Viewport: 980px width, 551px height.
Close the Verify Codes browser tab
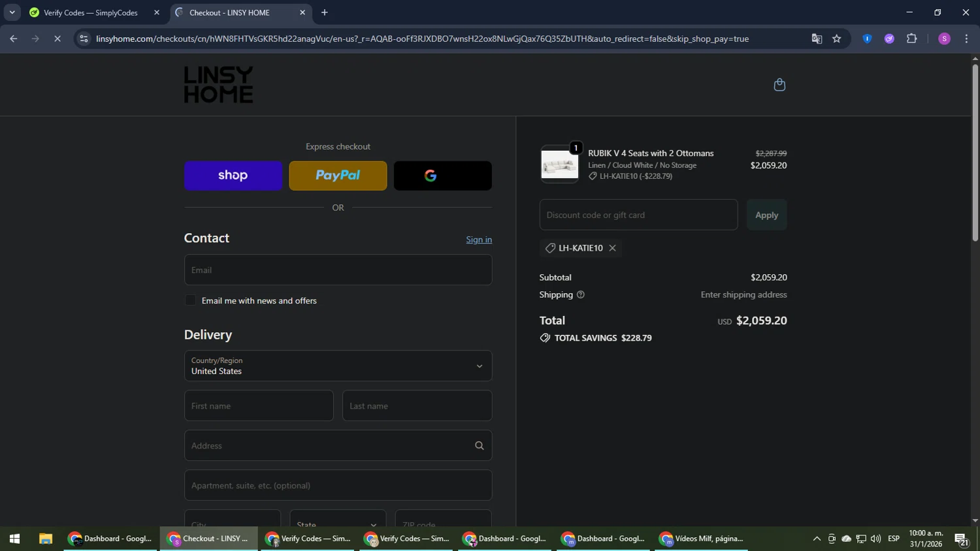156,12
